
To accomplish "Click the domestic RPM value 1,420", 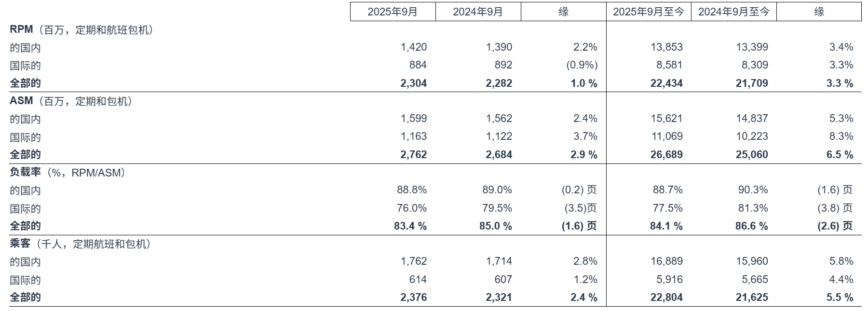I will [x=414, y=47].
